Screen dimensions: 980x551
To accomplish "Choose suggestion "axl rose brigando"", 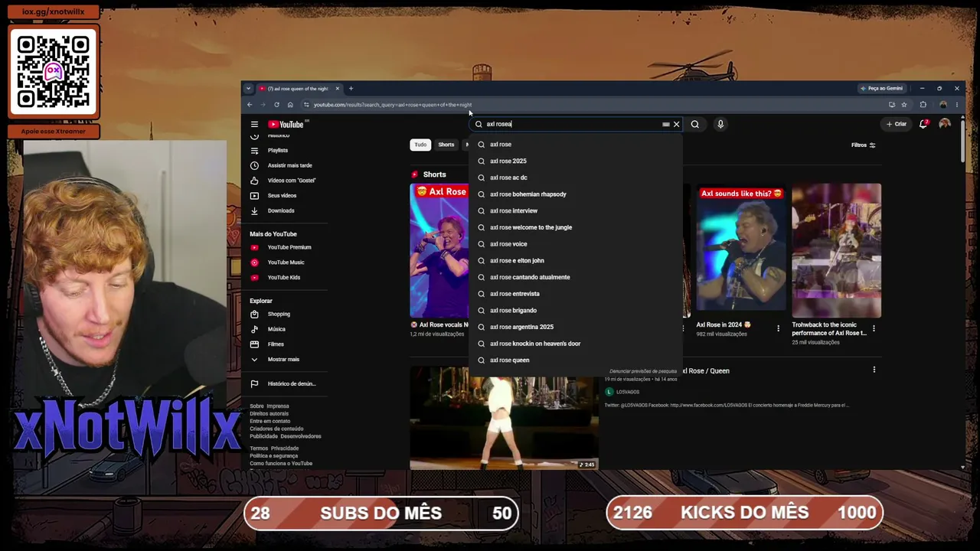I will pos(575,310).
